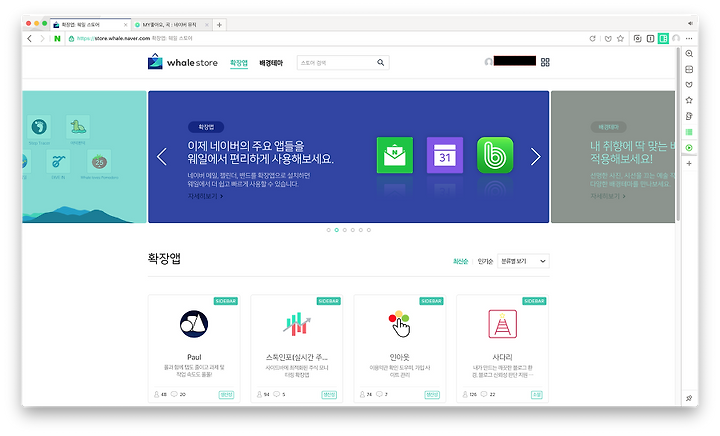Click the heart-shaped icon in the address bar
720x436 pixels.
pyautogui.click(x=608, y=39)
